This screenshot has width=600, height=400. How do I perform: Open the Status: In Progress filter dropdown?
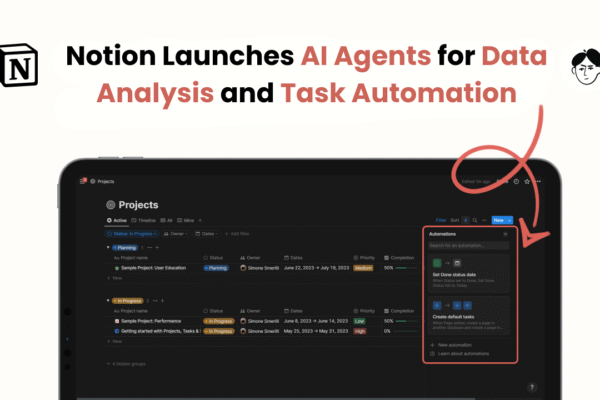tap(132, 234)
